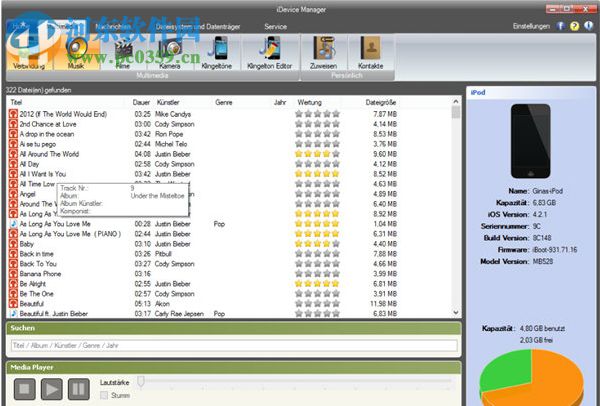600x406 pixels.
Task: Select song All Day
Action: tap(29, 164)
